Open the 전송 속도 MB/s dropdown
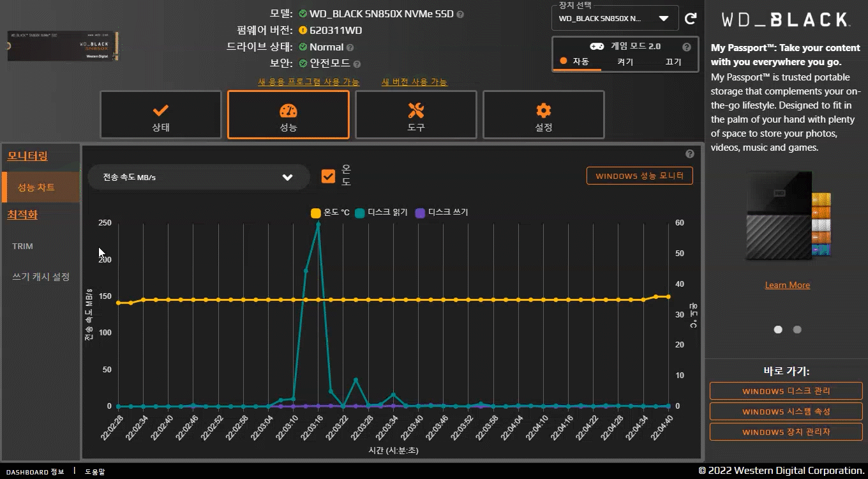Viewport: 868px width, 479px height. coord(198,177)
